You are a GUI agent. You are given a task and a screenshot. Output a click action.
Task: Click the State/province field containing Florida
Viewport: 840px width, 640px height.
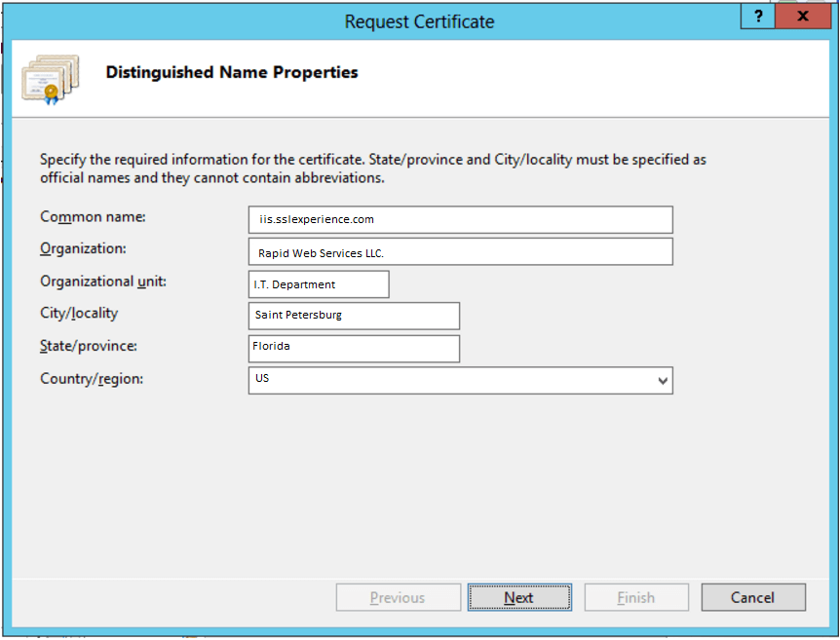point(354,348)
